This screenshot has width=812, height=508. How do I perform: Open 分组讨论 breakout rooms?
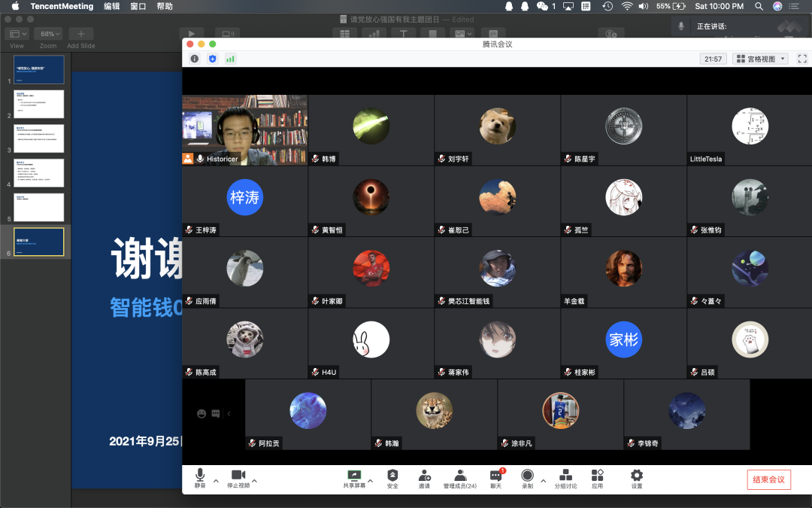[565, 478]
